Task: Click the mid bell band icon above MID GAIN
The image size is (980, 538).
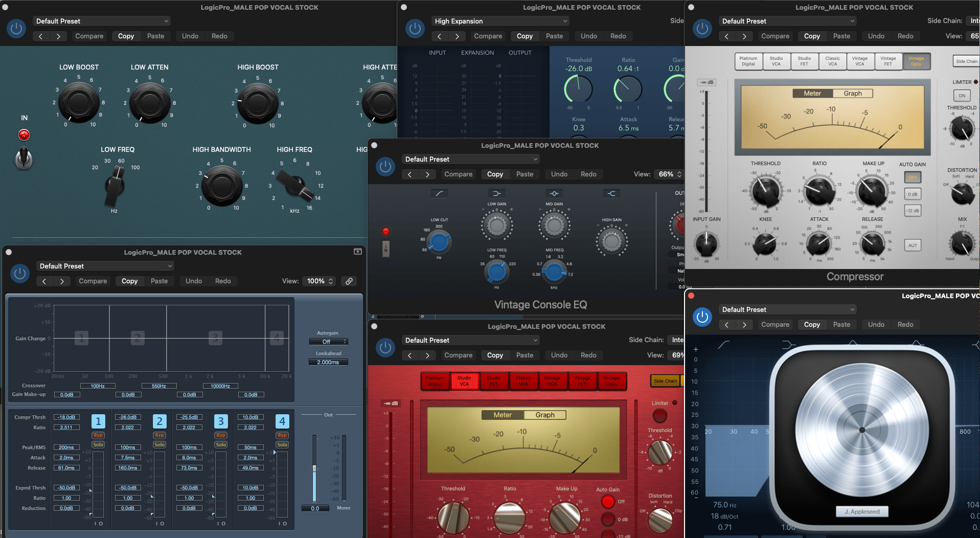Action: [554, 193]
